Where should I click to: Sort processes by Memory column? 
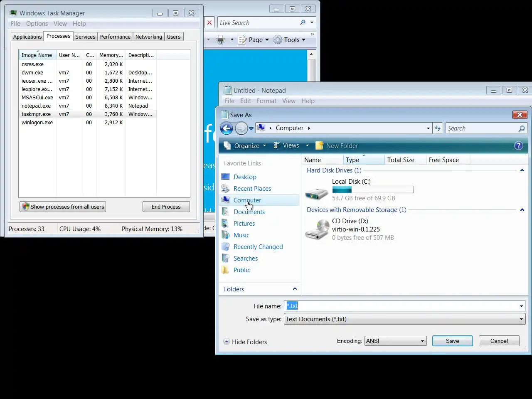111,55
